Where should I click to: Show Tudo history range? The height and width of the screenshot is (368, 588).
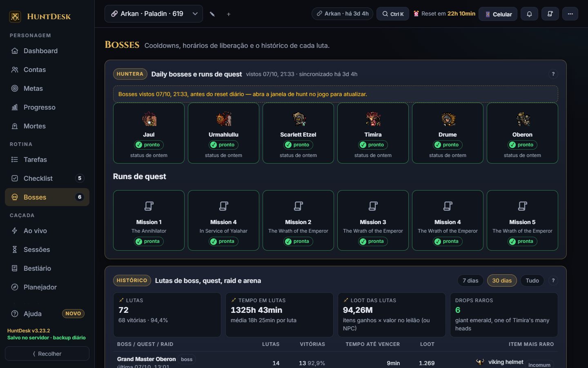532,280
